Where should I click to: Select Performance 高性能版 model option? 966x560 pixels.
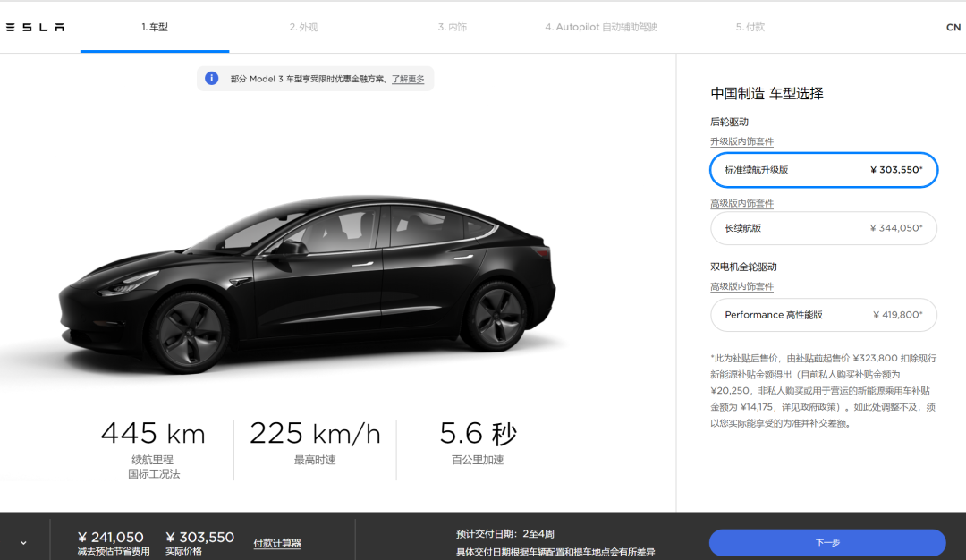(x=824, y=315)
